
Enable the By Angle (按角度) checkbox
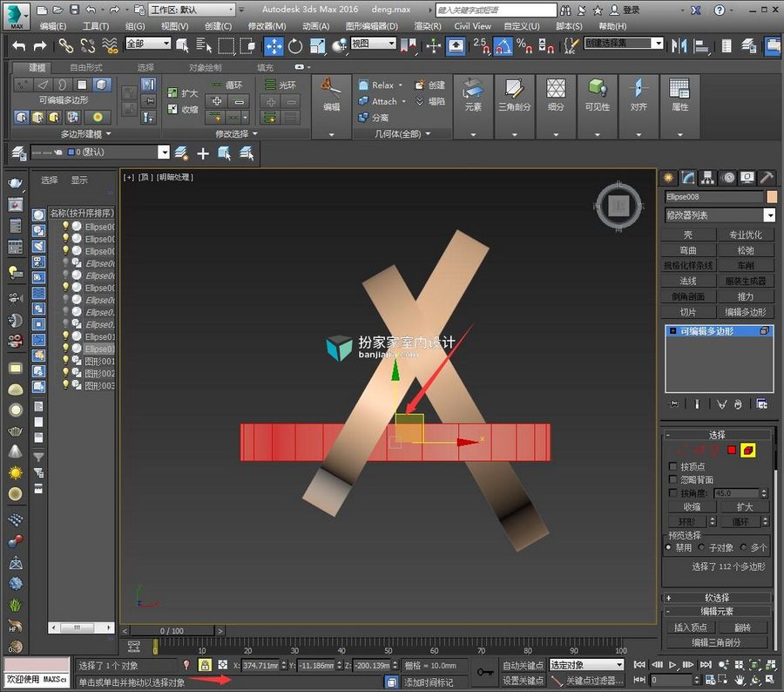[x=673, y=493]
